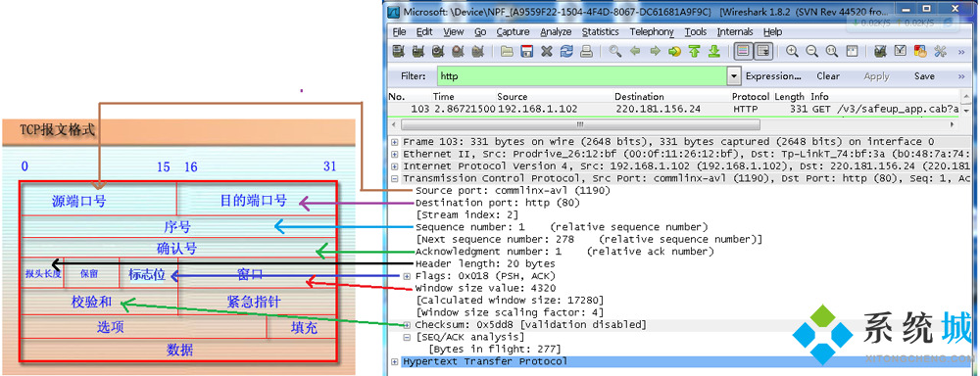Image resolution: width=980 pixels, height=376 pixels.
Task: Expand the Checksum 0x5dd8 node
Action: 407,325
